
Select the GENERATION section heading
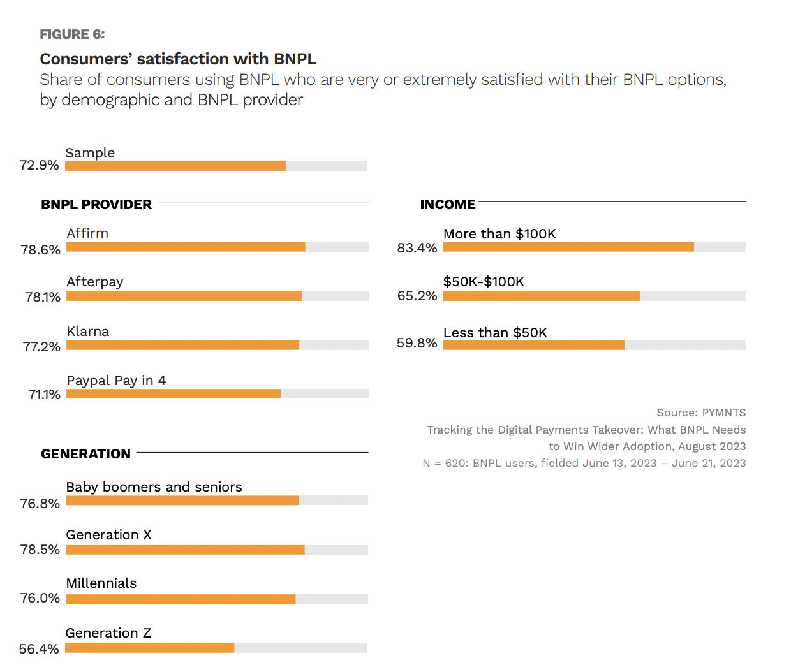85,454
